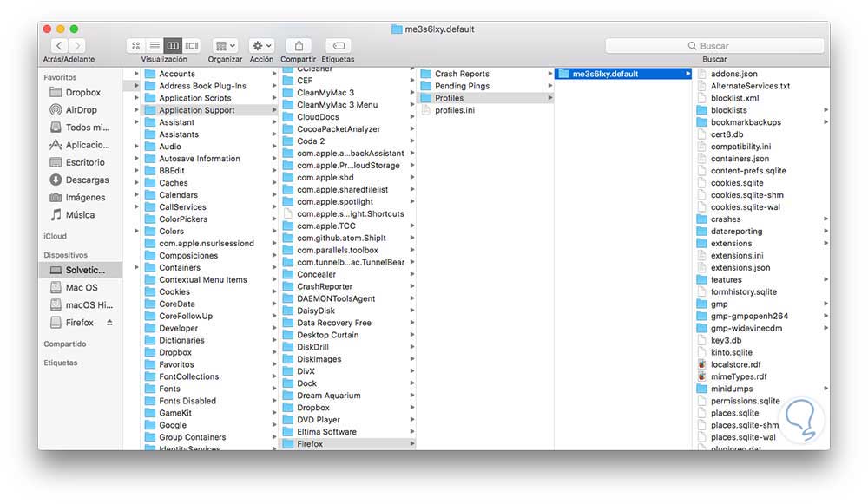Select the CleanMyMac 3 folder

(348, 93)
